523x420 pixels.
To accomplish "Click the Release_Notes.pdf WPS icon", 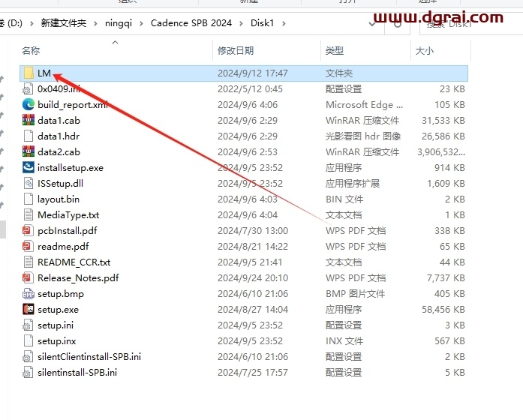I will point(28,278).
